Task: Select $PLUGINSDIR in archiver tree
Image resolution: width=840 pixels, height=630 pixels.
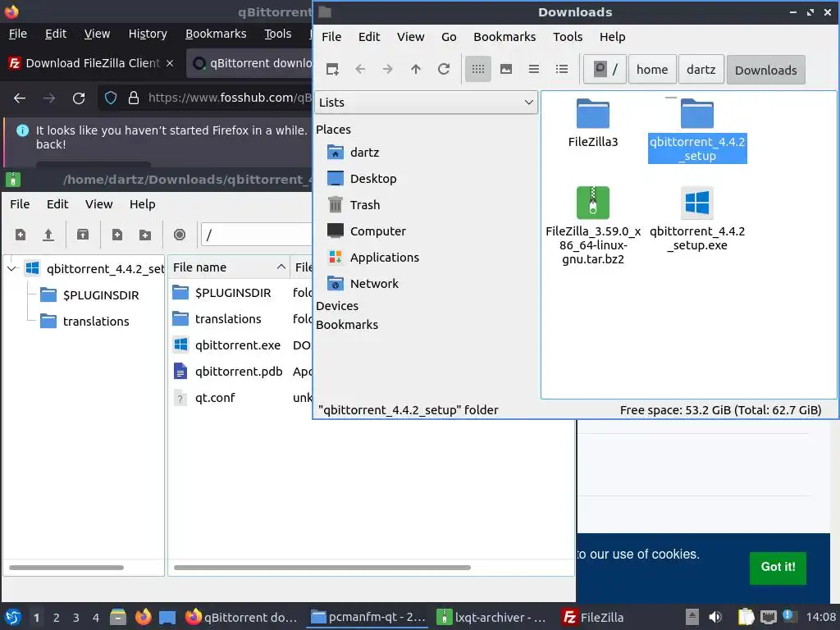Action: pyautogui.click(x=89, y=295)
